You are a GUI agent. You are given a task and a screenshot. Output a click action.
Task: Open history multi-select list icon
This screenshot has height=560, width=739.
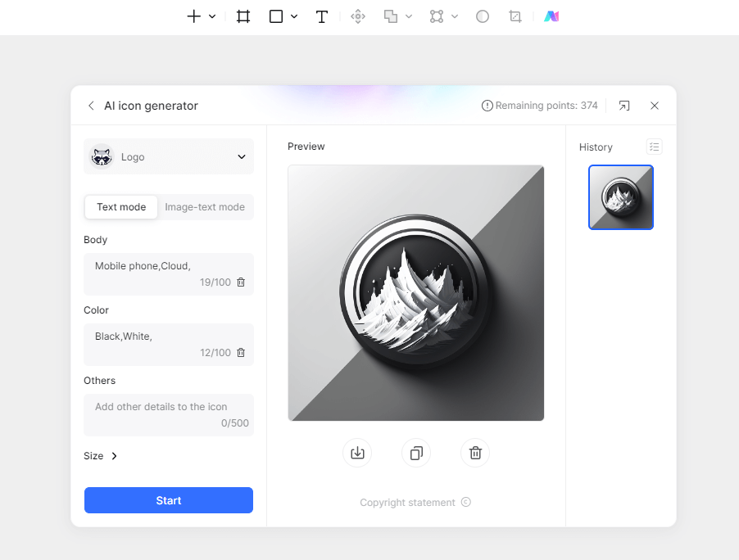coord(654,147)
